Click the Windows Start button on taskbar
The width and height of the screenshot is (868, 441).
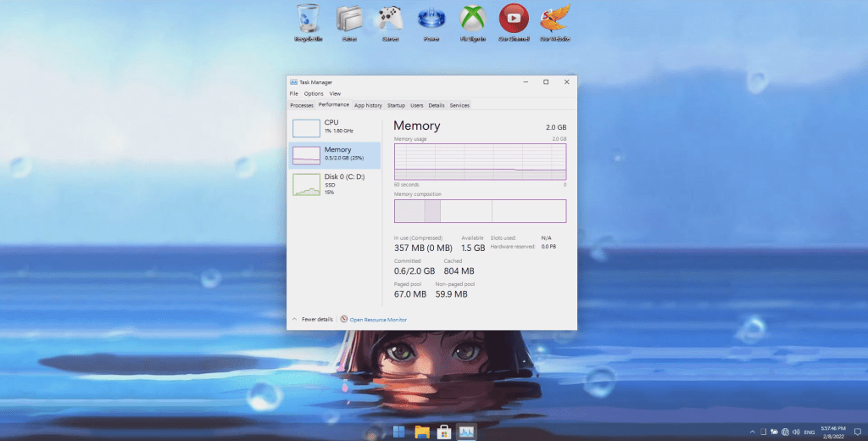click(x=398, y=432)
